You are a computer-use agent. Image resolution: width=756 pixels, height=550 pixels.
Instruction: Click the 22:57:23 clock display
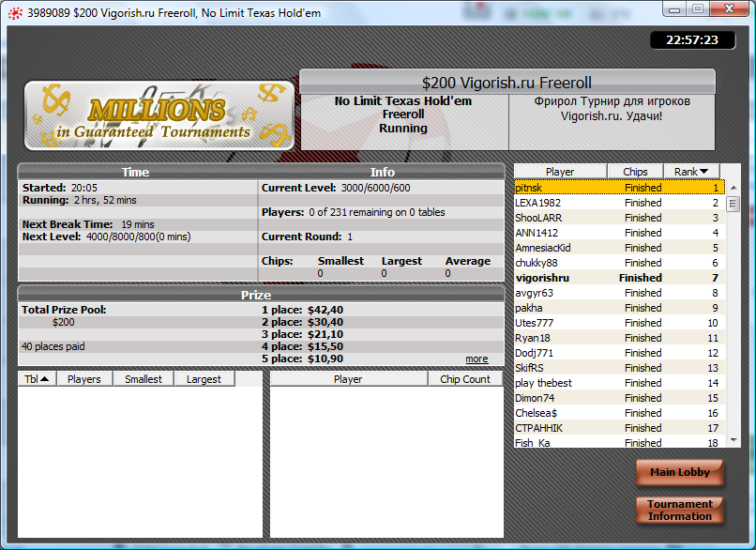[x=692, y=40]
